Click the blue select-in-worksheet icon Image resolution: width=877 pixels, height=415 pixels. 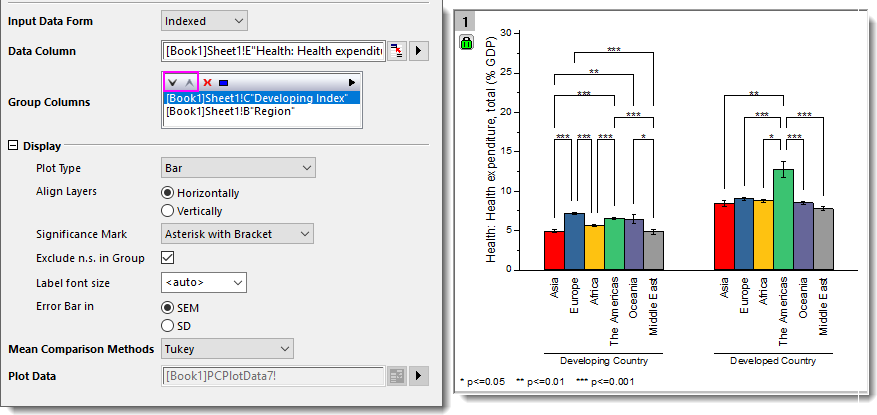click(222, 82)
